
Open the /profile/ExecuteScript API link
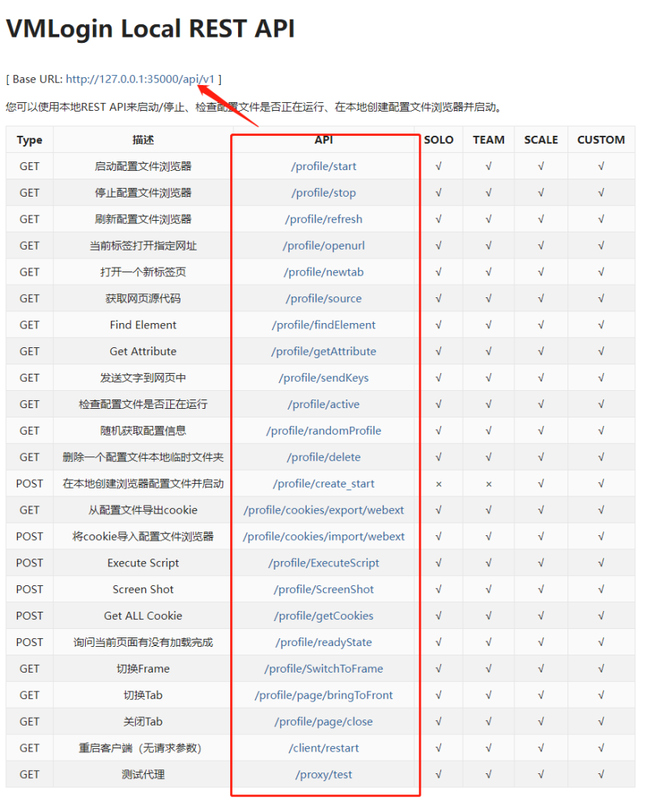(323, 563)
